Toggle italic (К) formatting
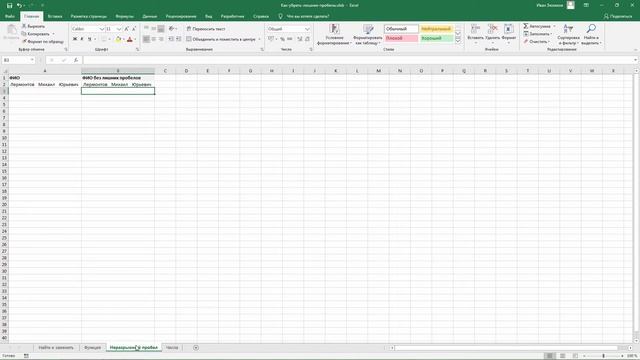 click(x=82, y=39)
